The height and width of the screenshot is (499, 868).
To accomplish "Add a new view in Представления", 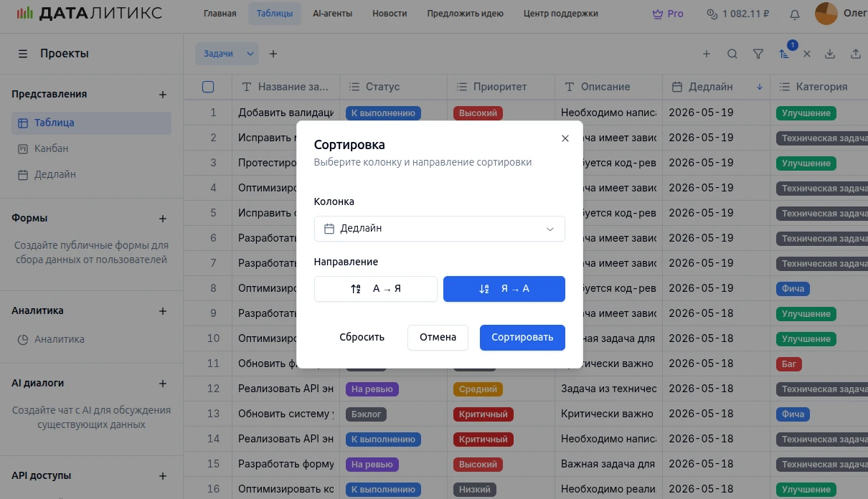I will tap(163, 95).
